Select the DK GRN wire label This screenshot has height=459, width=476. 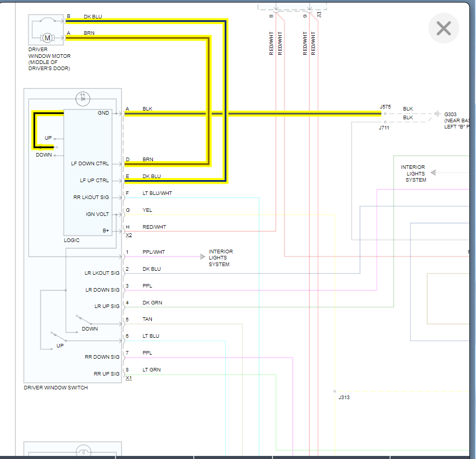coord(152,303)
